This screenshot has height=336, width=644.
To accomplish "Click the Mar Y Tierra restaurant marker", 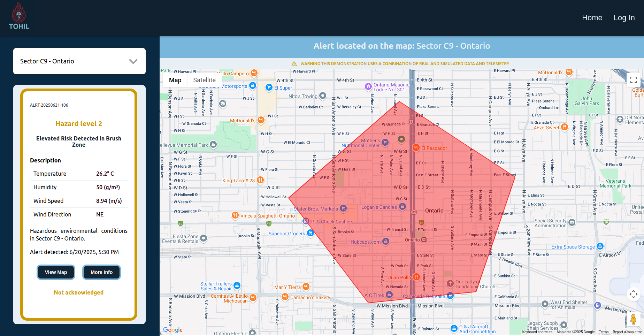I will [x=306, y=287].
